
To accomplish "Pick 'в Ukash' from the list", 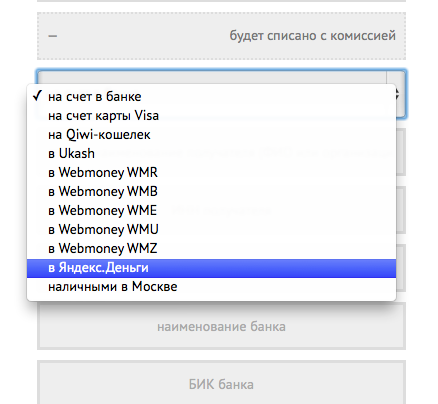I will (211, 154).
